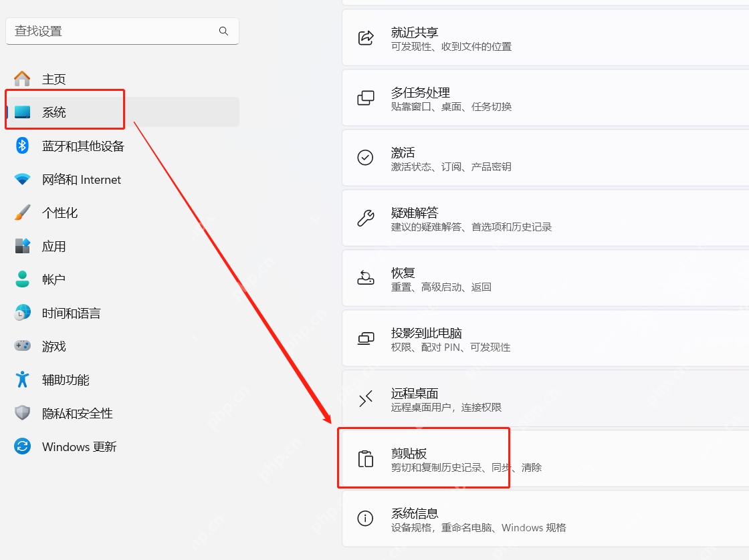Click the 剪贴板 clipboard icon
This screenshot has width=749, height=560.
coord(365,459)
